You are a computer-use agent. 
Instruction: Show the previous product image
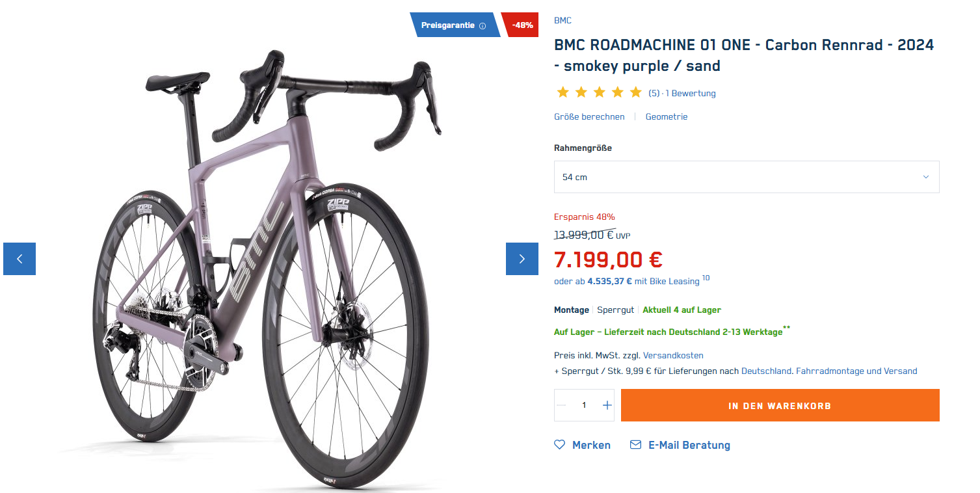click(20, 259)
